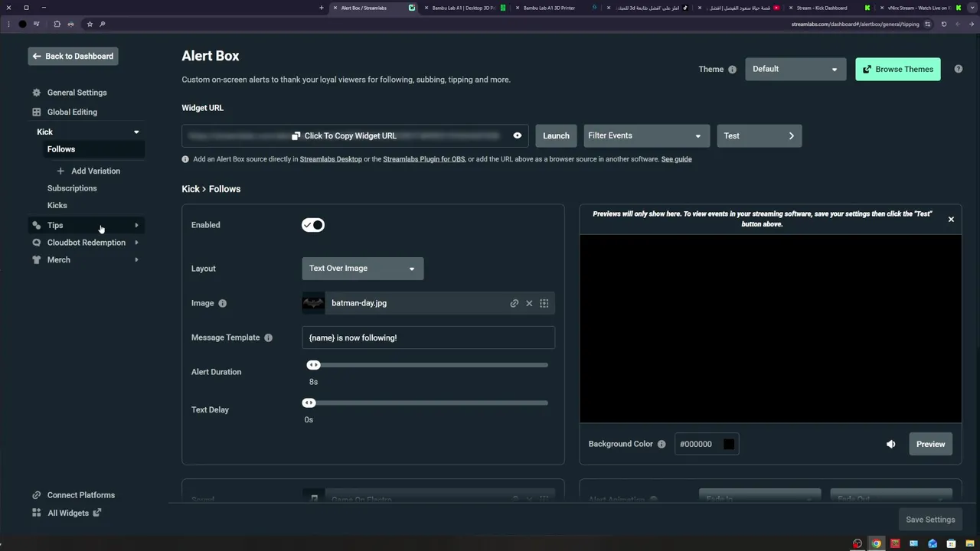Image resolution: width=980 pixels, height=551 pixels.
Task: Click the Cloudbot Redemption icon
Action: tap(36, 243)
